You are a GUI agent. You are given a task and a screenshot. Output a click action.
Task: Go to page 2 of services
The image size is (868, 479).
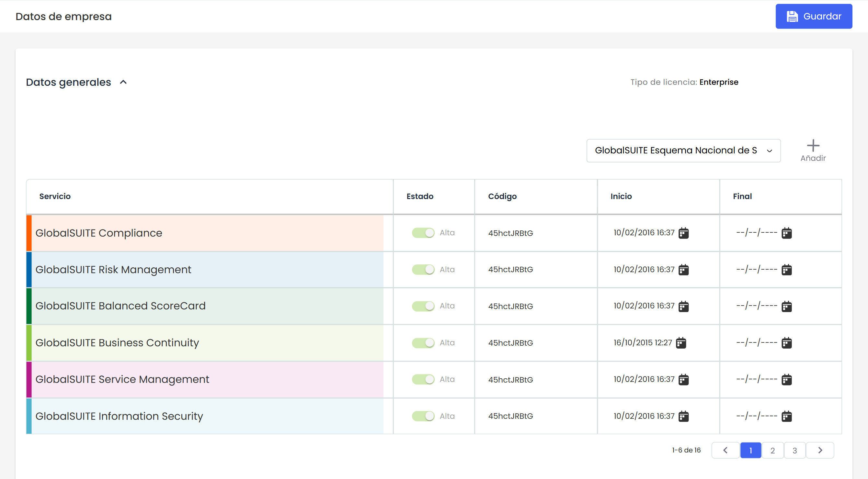773,451
